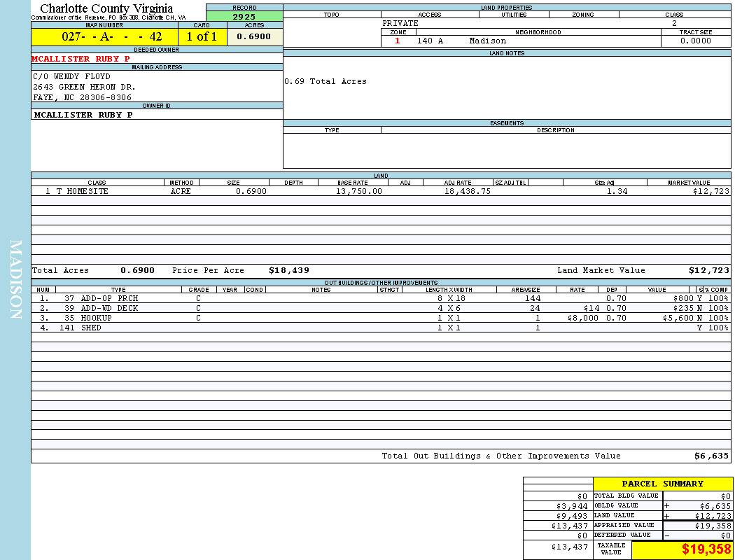
Task: Select the HOMESITE land class row
Action: pyautogui.click(x=87, y=191)
